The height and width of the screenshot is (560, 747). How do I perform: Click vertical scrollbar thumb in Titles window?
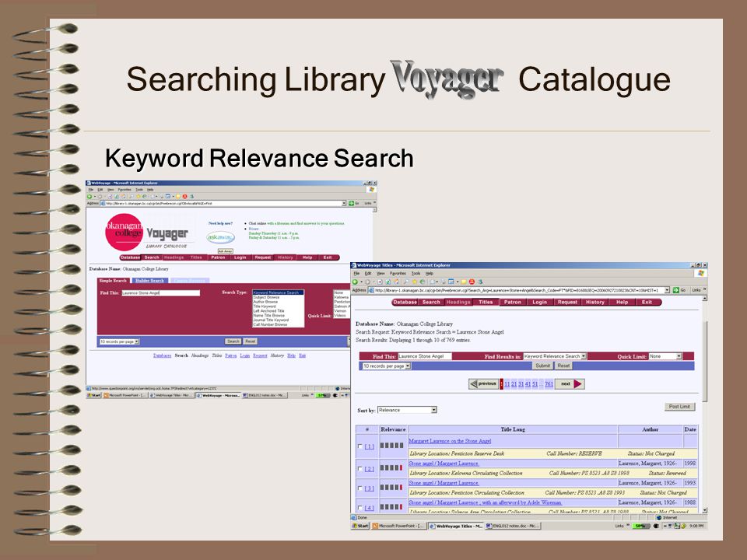click(x=704, y=360)
